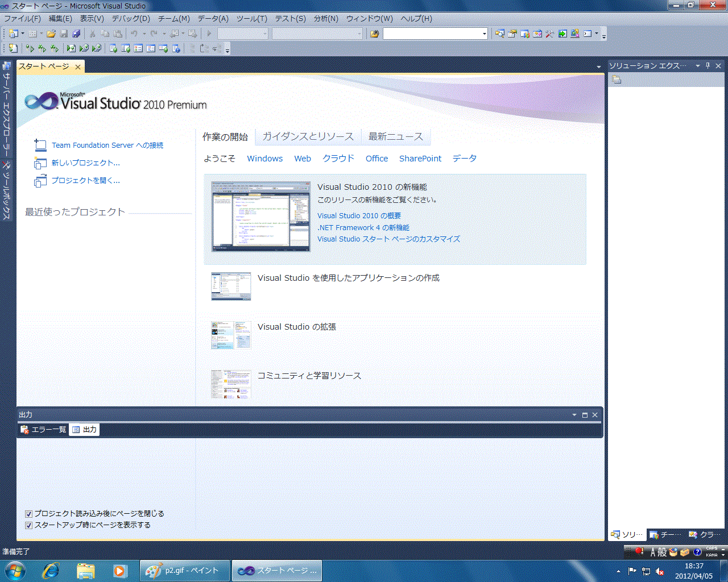Select the クラウド category link

[x=338, y=159]
